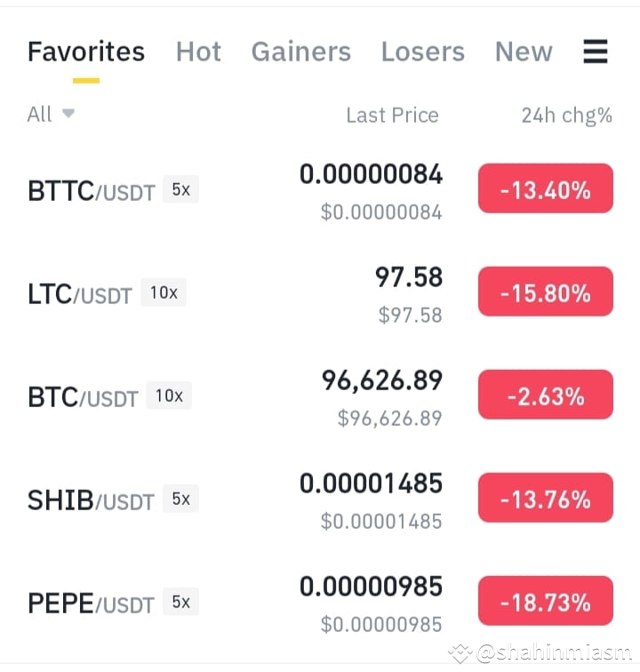Switch to the Hot tab
This screenshot has width=640, height=672.
(198, 52)
